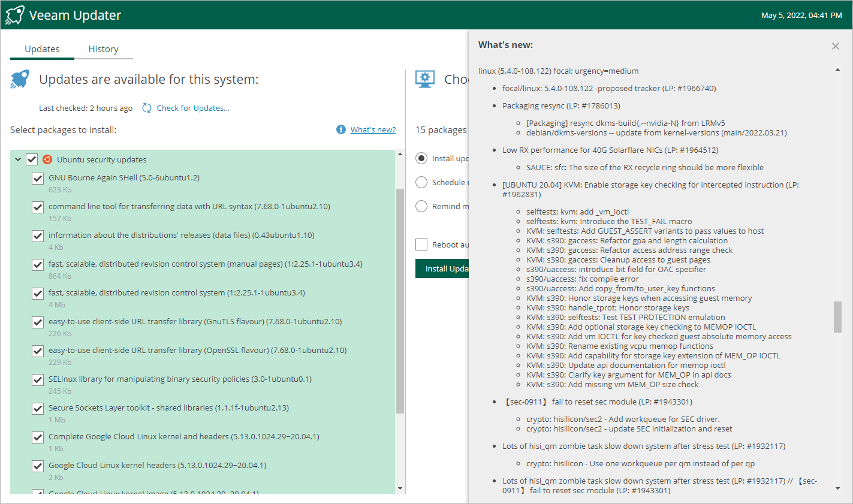This screenshot has width=853, height=504.
Task: Click the Veeam Updater rocket logo
Action: [15, 15]
